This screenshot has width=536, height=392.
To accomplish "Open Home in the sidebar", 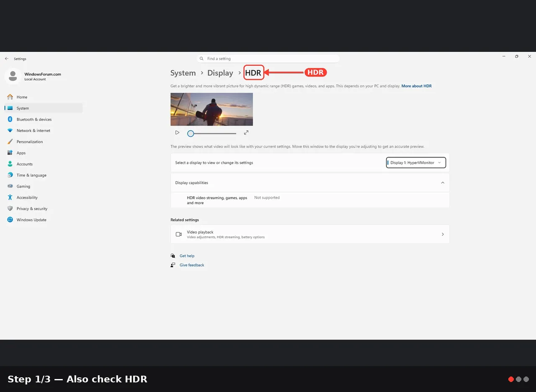I will (44, 97).
